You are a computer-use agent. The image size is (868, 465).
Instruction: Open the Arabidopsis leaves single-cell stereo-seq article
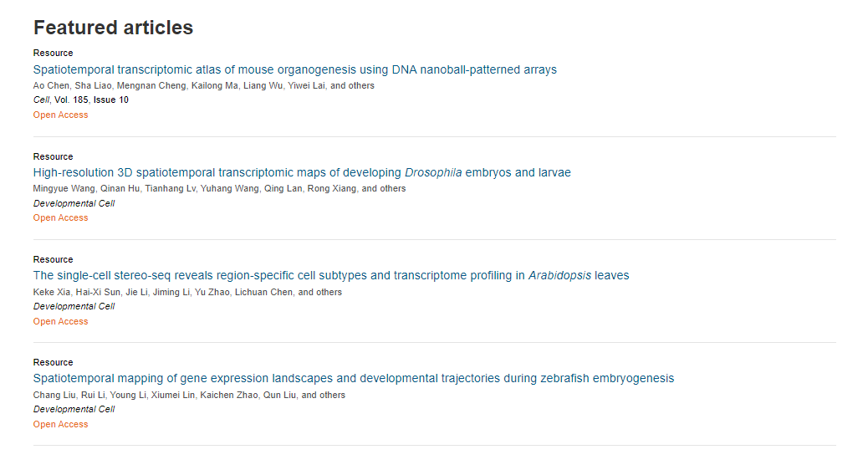[331, 276]
